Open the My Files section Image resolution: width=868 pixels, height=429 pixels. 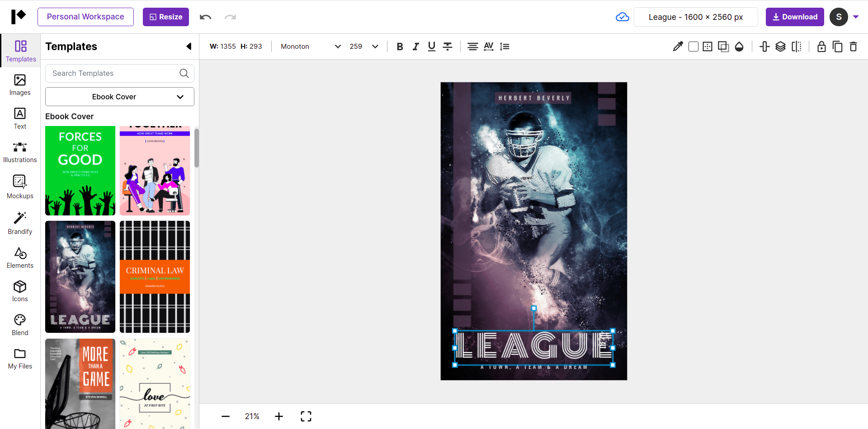[x=19, y=359]
